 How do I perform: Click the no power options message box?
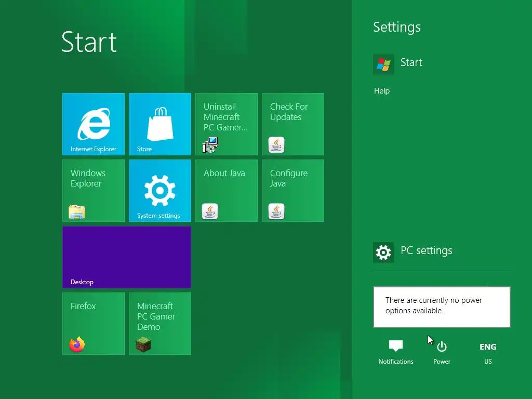442,307
